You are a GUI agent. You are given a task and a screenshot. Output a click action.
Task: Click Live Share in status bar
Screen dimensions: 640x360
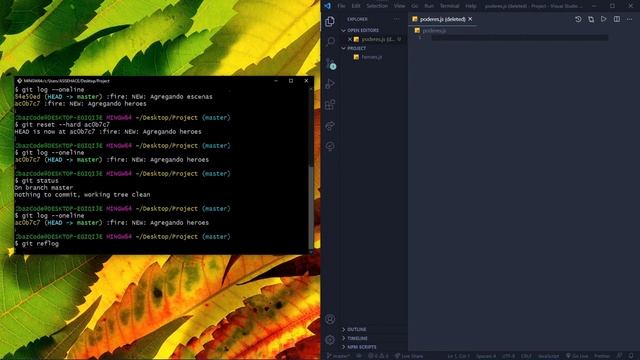click(409, 356)
